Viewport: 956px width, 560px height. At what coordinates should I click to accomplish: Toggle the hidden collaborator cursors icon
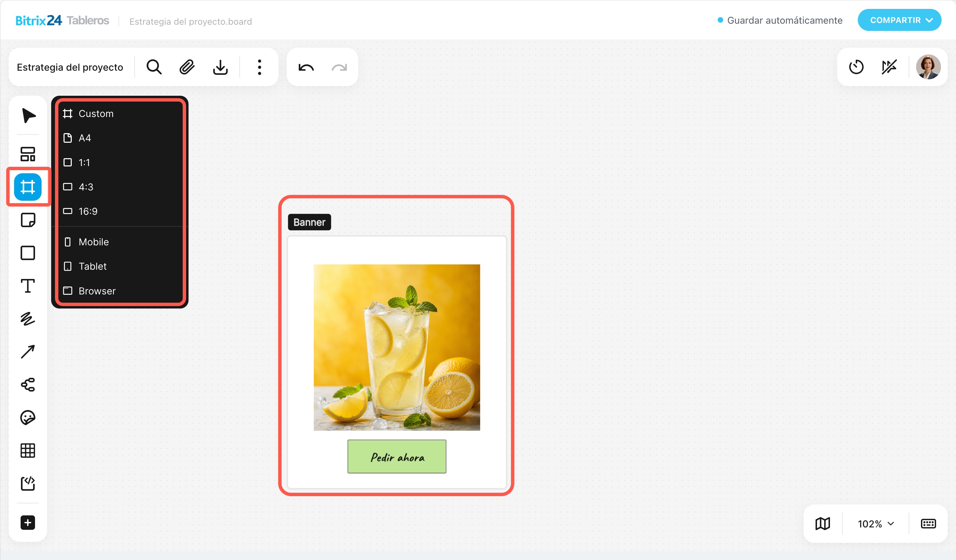click(889, 67)
